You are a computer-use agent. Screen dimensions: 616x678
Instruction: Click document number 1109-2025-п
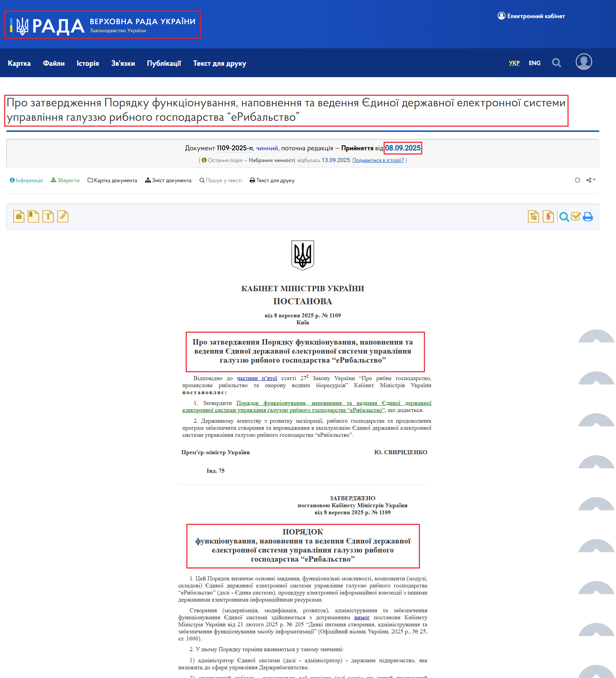tap(235, 148)
